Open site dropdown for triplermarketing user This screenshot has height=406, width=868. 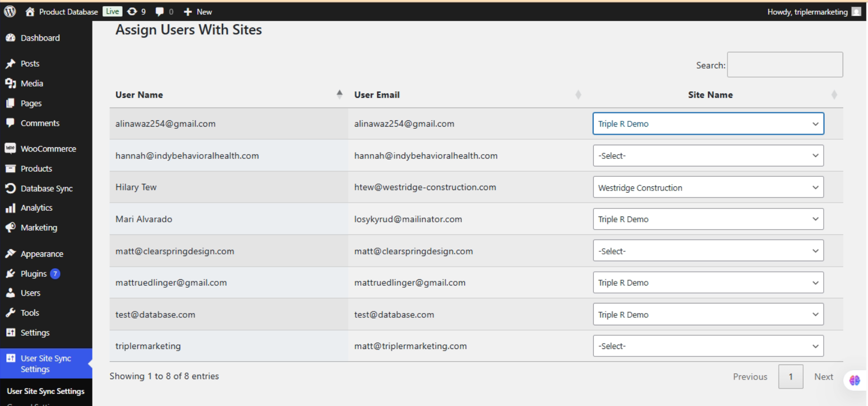[708, 346]
